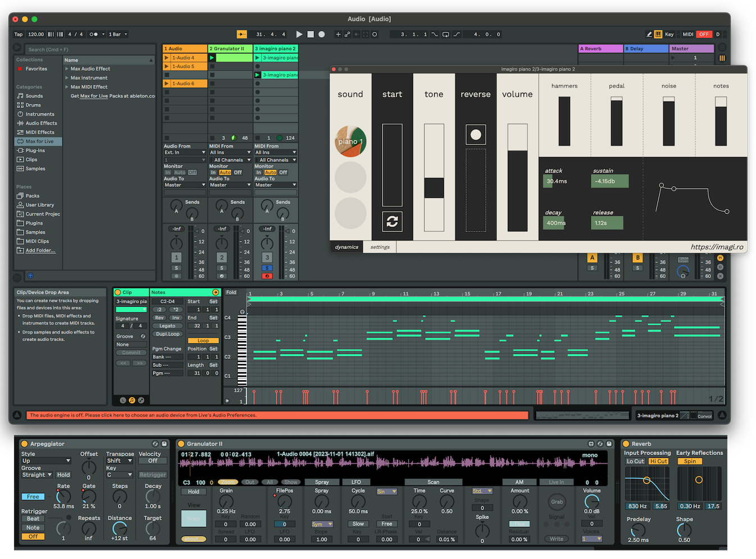Open Audio From Ext. In dropdown
This screenshot has height=559, width=756.
(x=185, y=152)
